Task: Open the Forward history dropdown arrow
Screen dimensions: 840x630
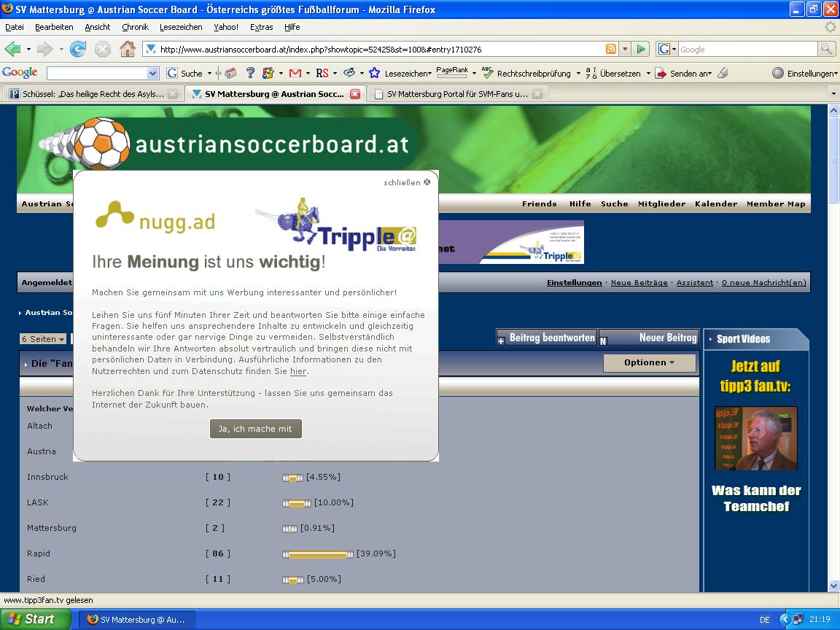Action: pos(61,50)
